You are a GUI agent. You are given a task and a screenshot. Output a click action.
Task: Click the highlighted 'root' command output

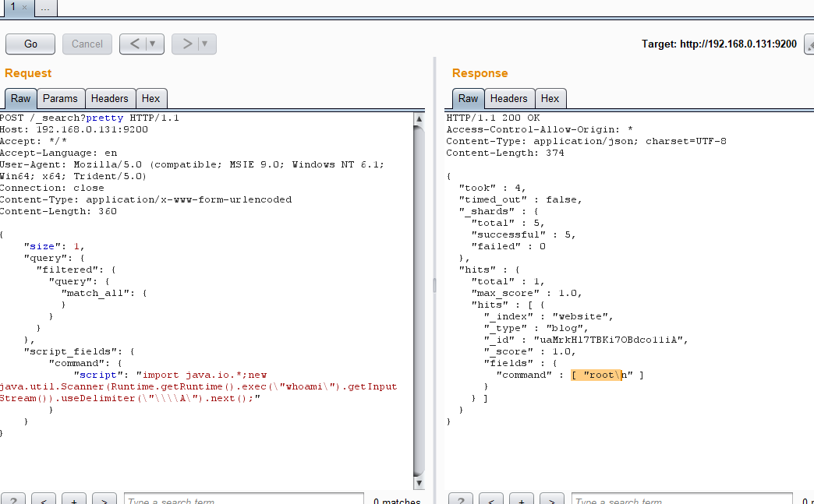596,375
